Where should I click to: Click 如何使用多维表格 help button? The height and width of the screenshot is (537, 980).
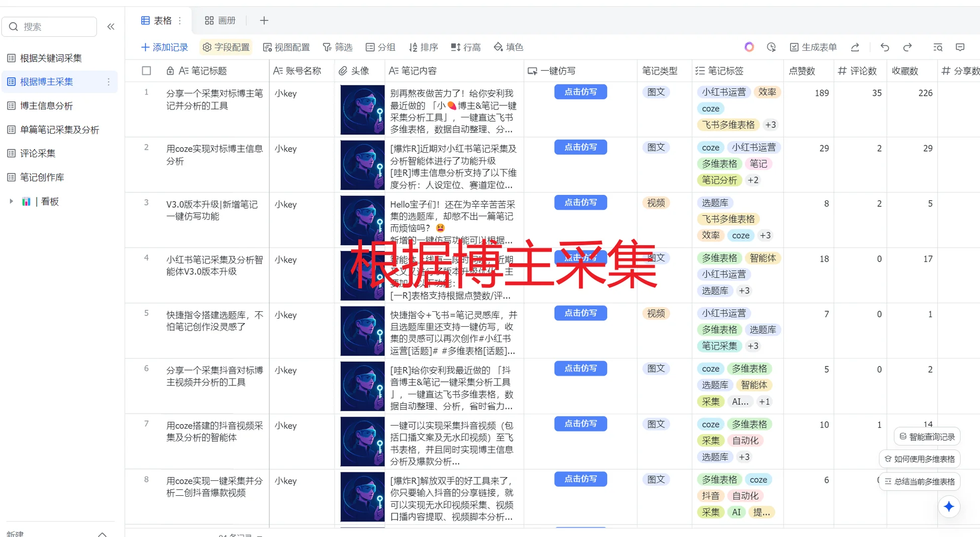click(919, 459)
